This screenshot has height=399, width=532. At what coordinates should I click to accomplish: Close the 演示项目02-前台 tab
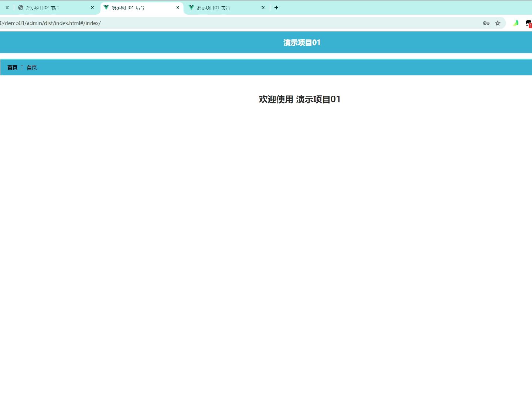click(92, 7)
